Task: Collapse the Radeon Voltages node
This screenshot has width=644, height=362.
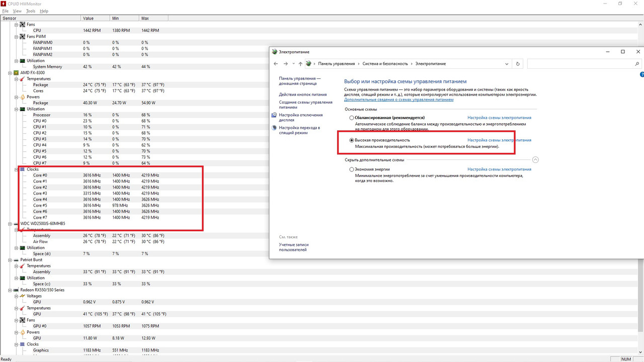Action: [x=16, y=296]
